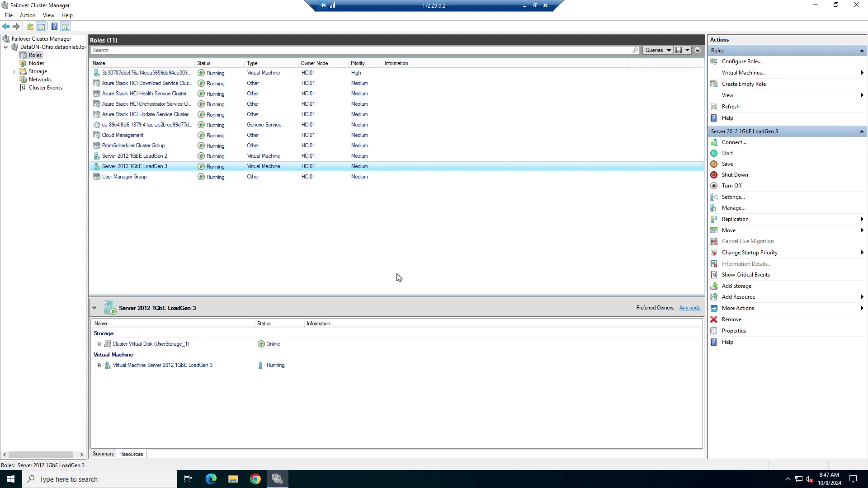Viewport: 868px width, 488px height.
Task: Click the circular expand chevron beside Queries
Action: pyautogui.click(x=698, y=50)
